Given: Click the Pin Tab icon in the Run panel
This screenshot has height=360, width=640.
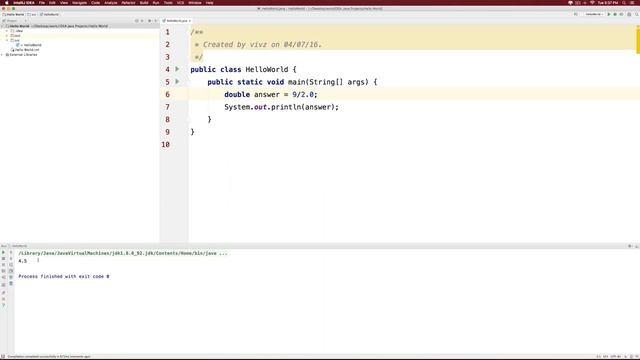Looking at the screenshot, I should pyautogui.click(x=4, y=293).
